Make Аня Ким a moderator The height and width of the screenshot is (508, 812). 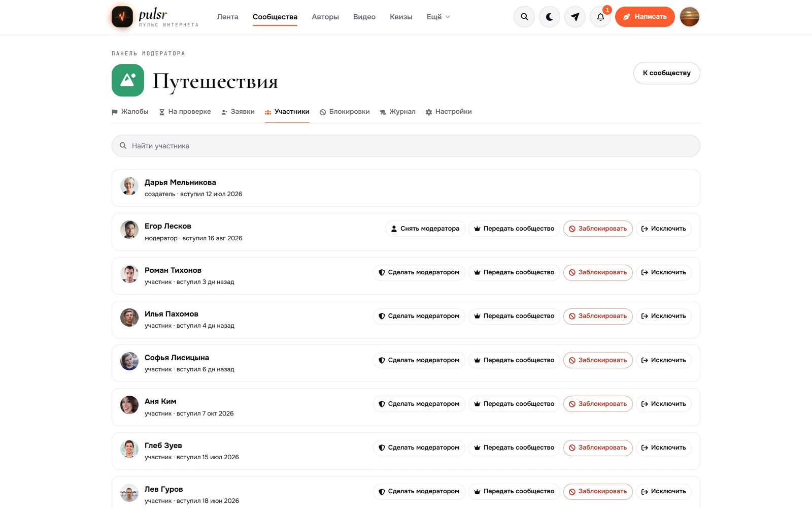(x=419, y=404)
